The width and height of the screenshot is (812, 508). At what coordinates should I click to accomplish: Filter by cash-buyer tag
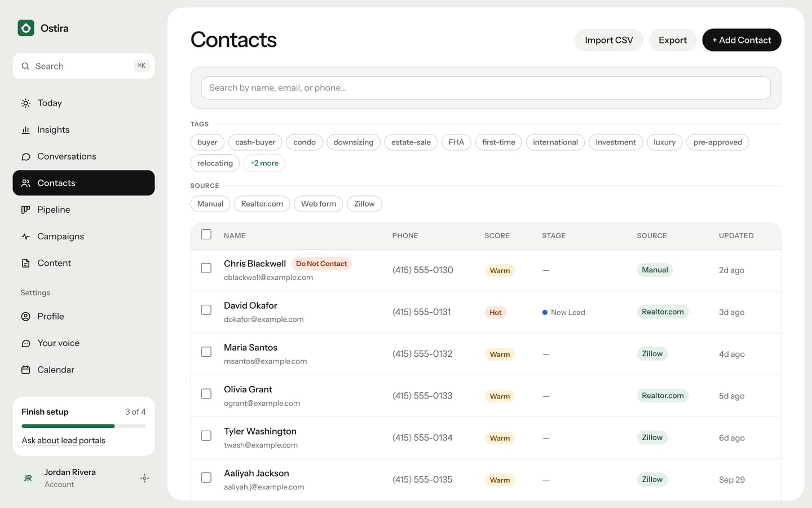click(255, 142)
